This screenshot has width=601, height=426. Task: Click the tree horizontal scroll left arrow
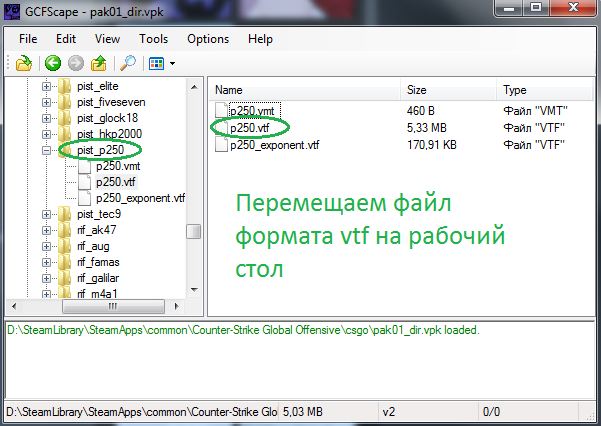tap(14, 306)
